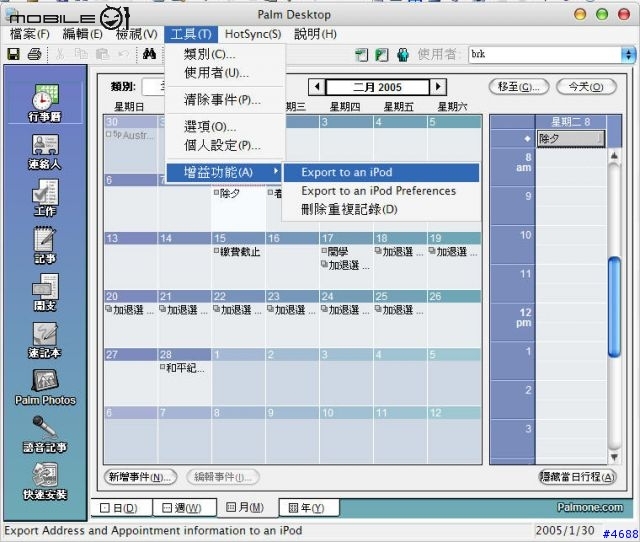640x542 pixels.
Task: Select the 除夕 event in month grid
Action: (x=227, y=193)
